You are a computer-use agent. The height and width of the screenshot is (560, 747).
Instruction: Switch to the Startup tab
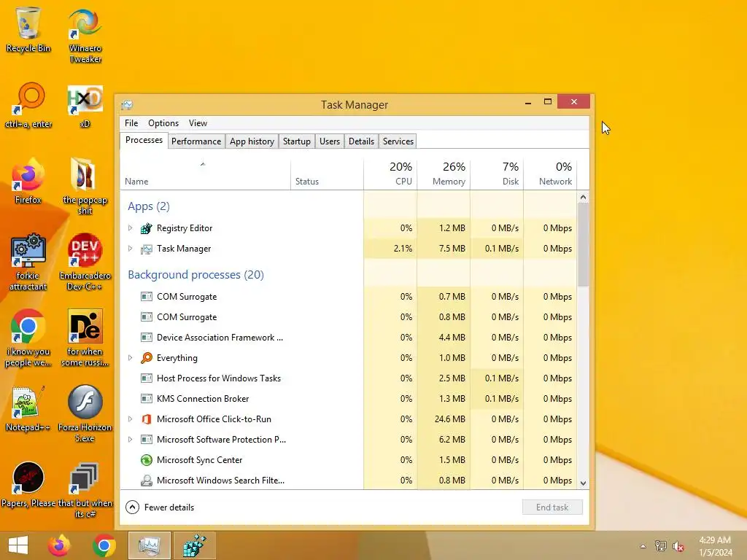click(x=296, y=141)
